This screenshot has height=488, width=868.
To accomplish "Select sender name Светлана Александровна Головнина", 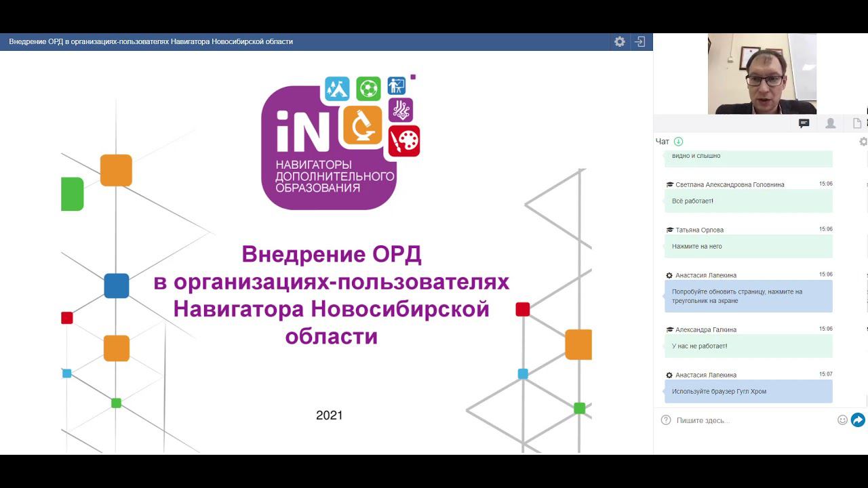I will 730,184.
